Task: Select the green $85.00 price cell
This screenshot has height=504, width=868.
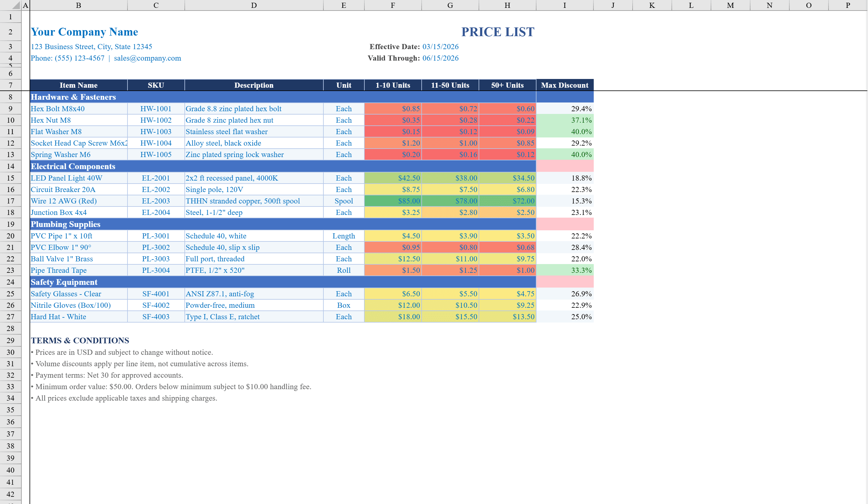Action: click(x=392, y=201)
